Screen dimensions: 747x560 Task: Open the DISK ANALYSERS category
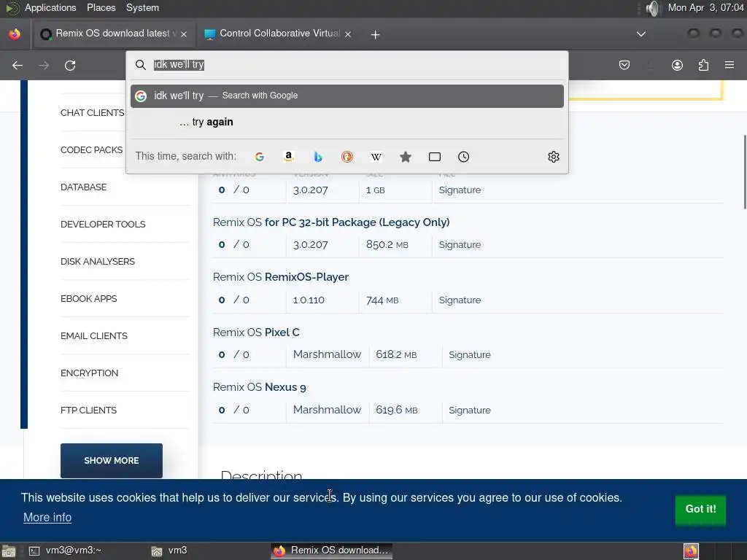(x=98, y=262)
